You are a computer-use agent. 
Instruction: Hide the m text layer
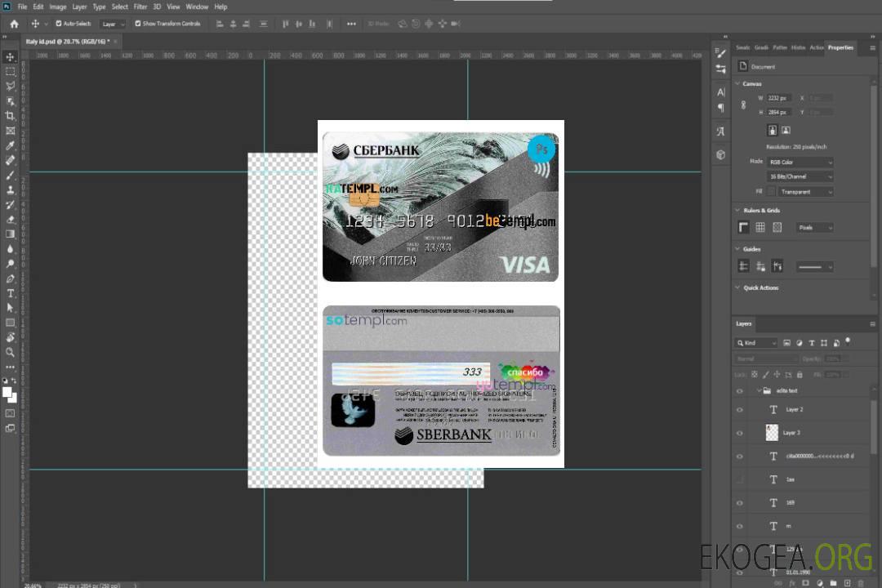click(x=740, y=526)
